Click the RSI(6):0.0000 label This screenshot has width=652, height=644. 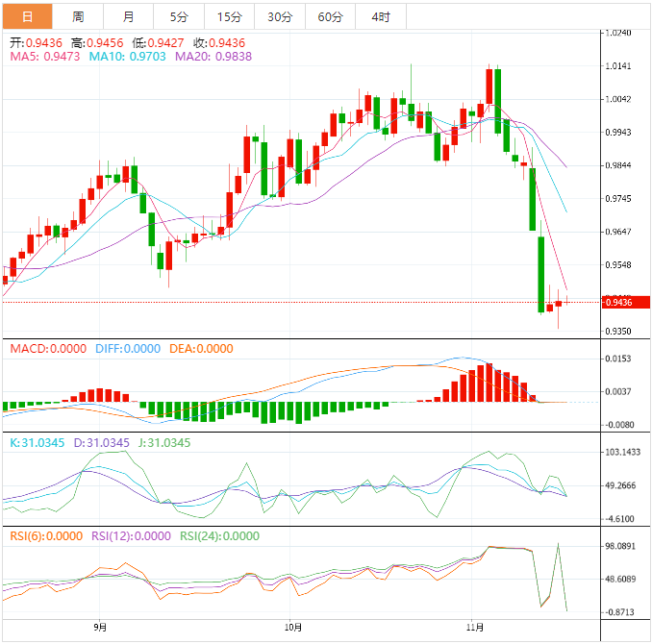tap(46, 536)
